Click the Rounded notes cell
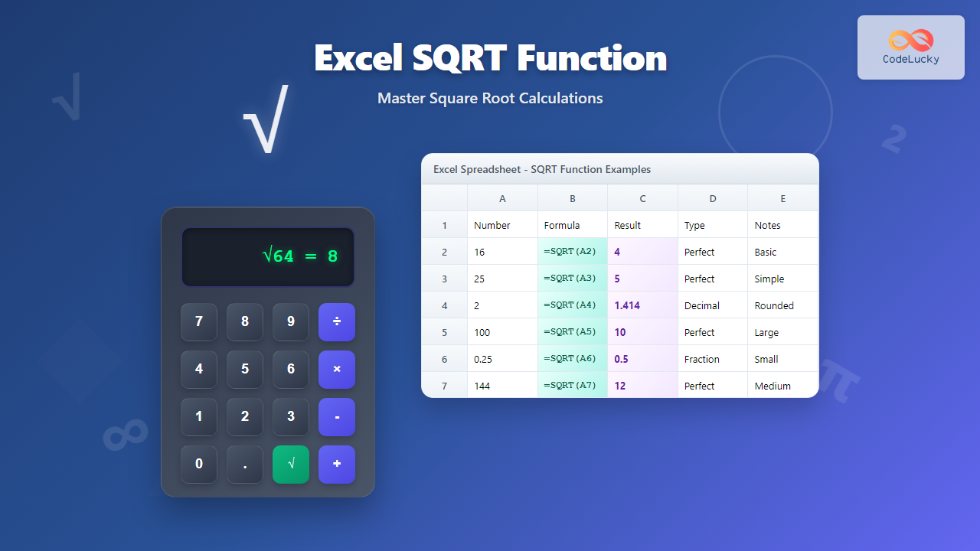Image resolution: width=980 pixels, height=551 pixels. click(x=782, y=305)
